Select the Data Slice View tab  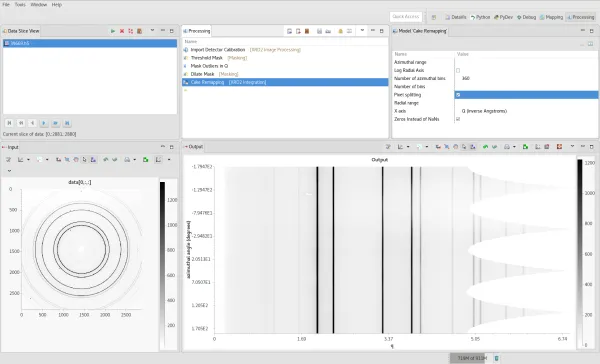[x=21, y=31]
